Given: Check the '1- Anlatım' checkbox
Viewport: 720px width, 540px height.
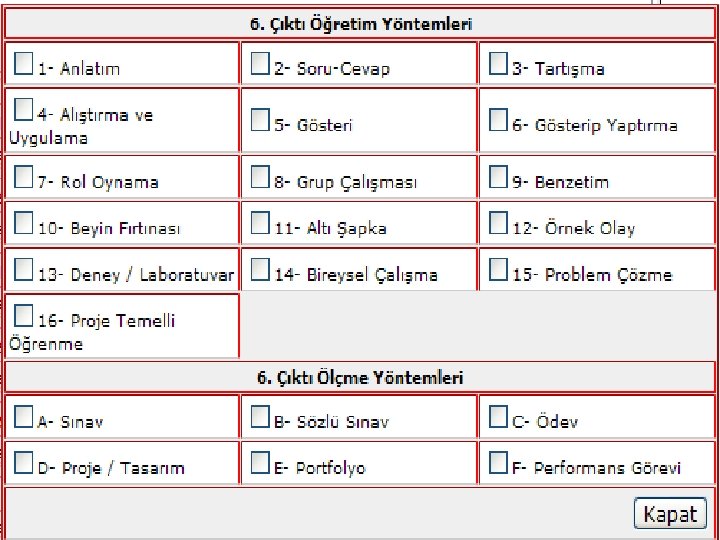Looking at the screenshot, I should 24,65.
